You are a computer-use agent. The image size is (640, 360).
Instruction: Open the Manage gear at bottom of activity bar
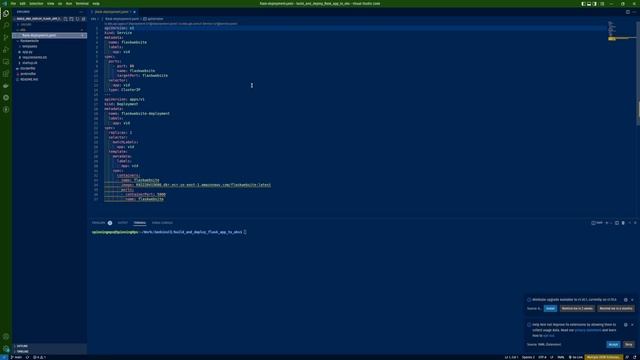click(6, 349)
